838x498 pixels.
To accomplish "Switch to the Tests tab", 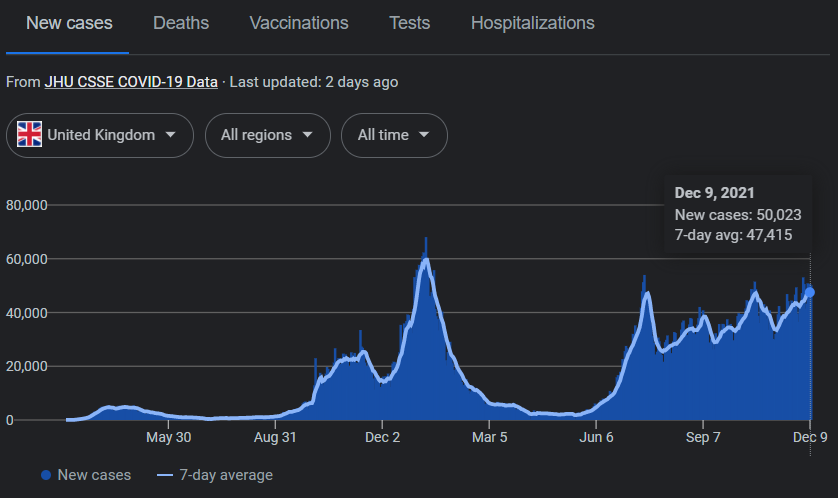I will [409, 23].
